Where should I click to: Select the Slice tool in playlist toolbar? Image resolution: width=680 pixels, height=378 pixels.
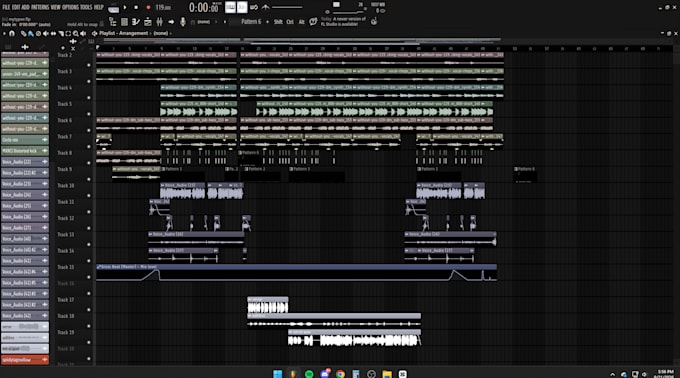[61, 33]
